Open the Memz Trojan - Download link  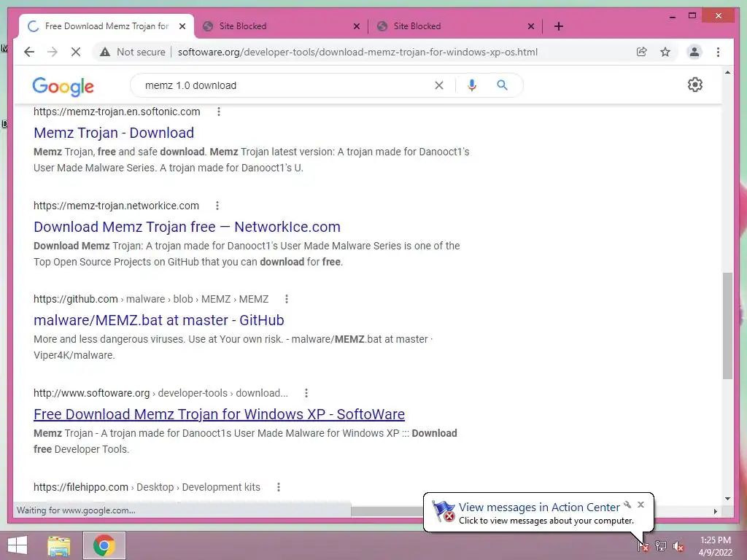tap(114, 133)
